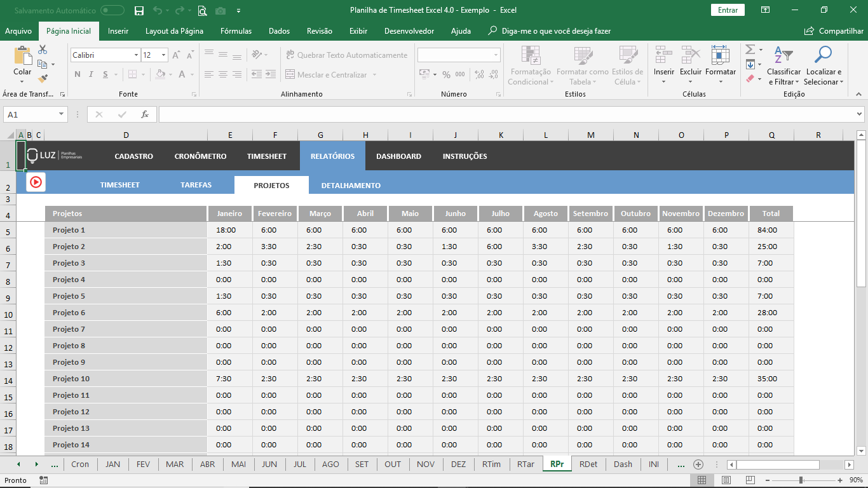Screen dimensions: 868x488
Task: Click the scissors Cut icon
Action: coord(43,50)
